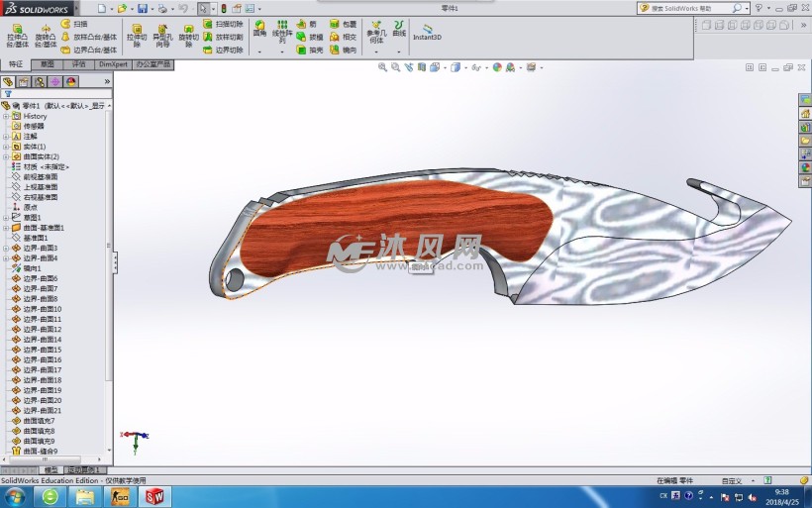Toggle Instant3D mode
Image resolution: width=812 pixels, height=508 pixels.
point(429,29)
